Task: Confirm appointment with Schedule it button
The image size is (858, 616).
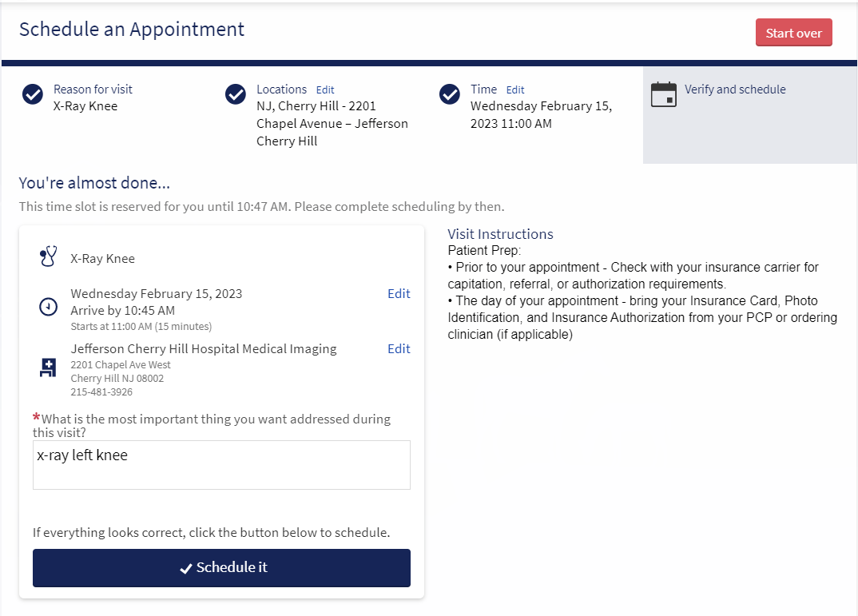Action: (221, 568)
